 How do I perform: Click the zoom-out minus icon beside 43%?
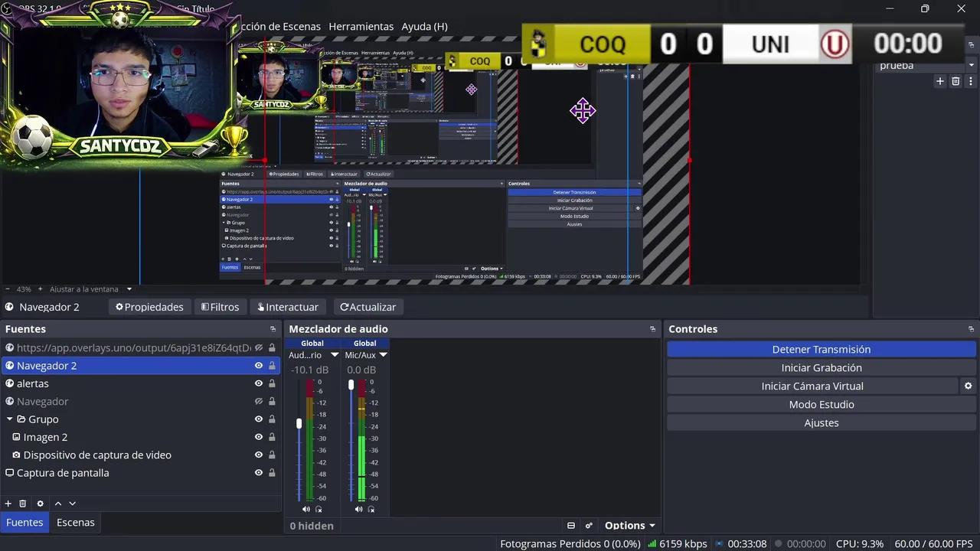[x=8, y=289]
